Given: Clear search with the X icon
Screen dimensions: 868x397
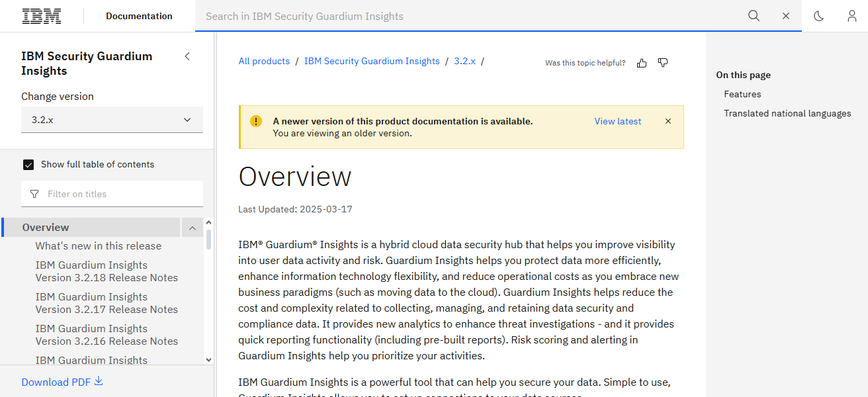Looking at the screenshot, I should pos(785,15).
